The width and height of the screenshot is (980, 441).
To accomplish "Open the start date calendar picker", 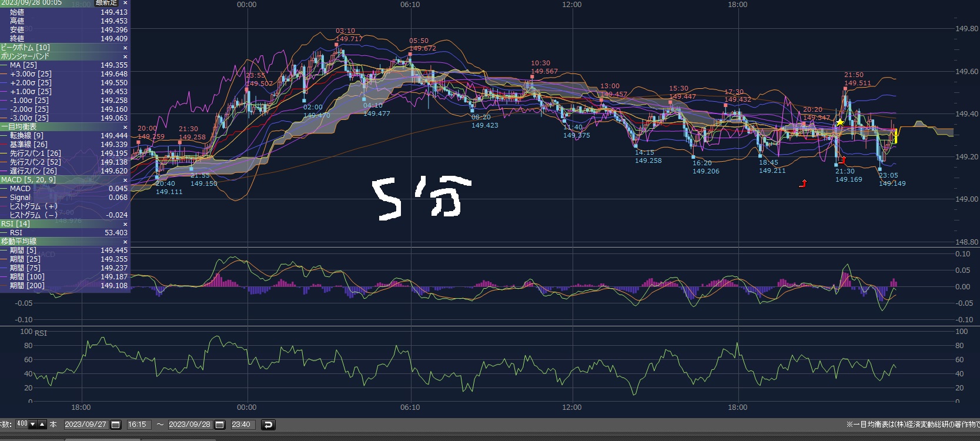I will (116, 425).
